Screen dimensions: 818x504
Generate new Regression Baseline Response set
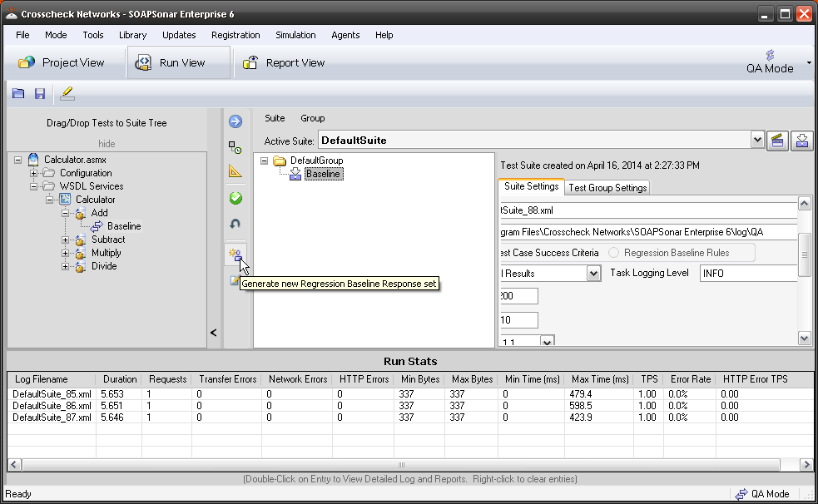coord(235,254)
